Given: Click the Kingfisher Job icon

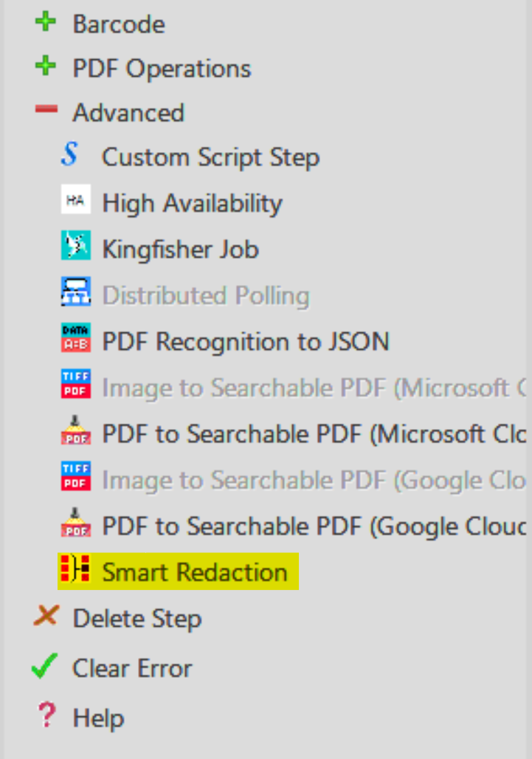Looking at the screenshot, I should tap(75, 245).
